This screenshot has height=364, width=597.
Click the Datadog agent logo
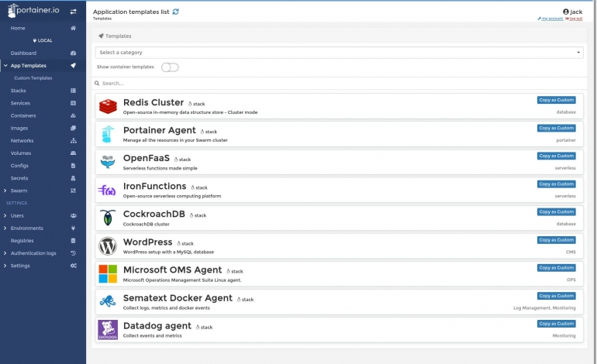pos(108,330)
